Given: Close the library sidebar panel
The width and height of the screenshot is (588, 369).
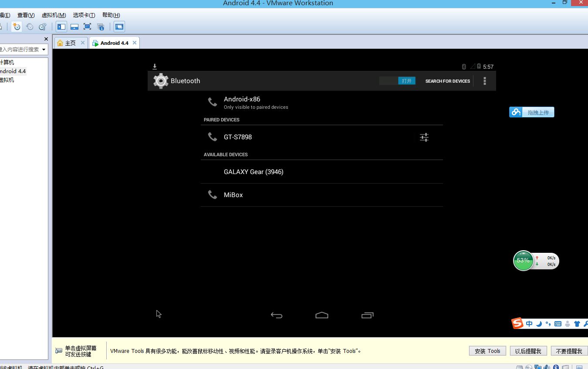Looking at the screenshot, I should (46, 39).
